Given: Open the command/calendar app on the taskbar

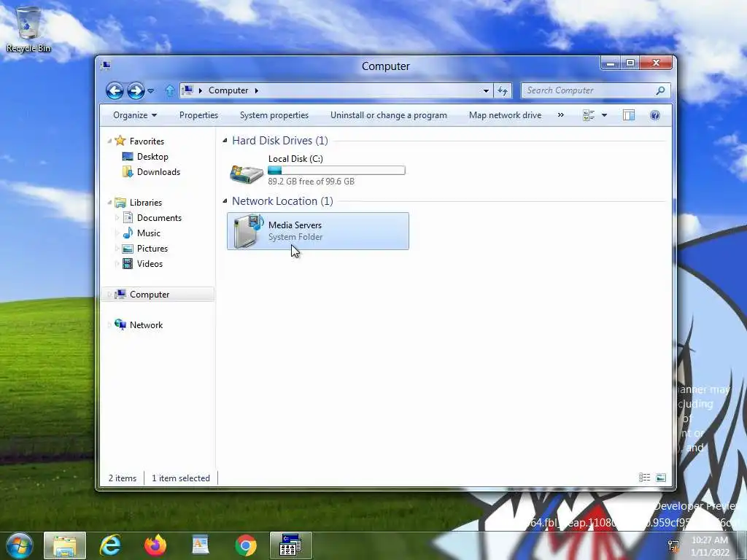Looking at the screenshot, I should click(x=290, y=545).
